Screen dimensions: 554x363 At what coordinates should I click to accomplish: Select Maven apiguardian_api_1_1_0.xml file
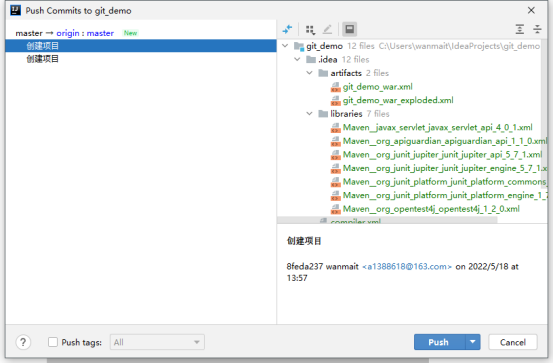(x=444, y=141)
